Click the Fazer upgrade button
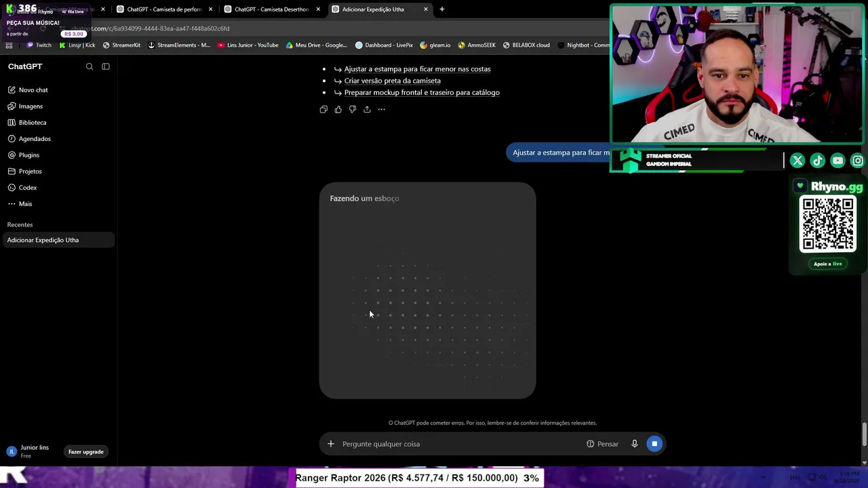The width and height of the screenshot is (868, 488). pos(86,452)
